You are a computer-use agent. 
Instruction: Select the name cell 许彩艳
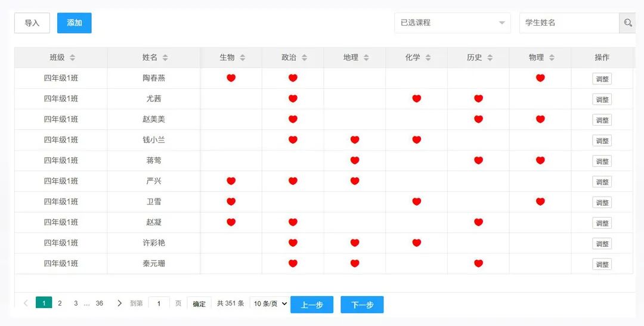click(x=154, y=243)
